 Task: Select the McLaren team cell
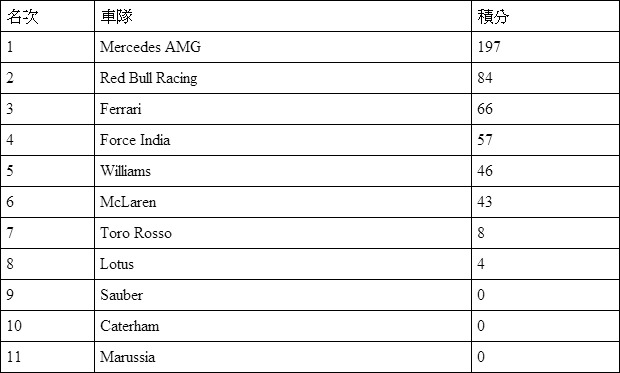[x=283, y=202]
